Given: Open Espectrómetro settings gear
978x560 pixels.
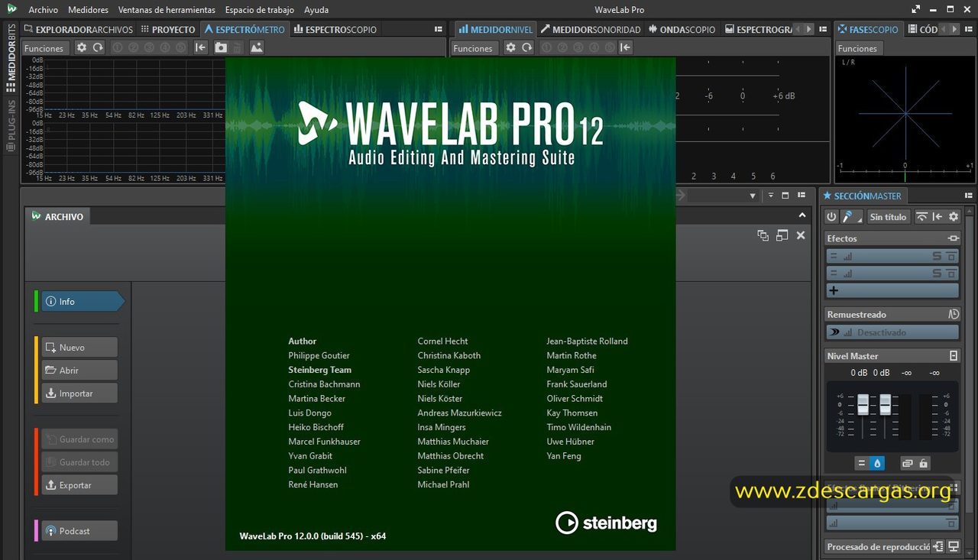Looking at the screenshot, I should (82, 47).
